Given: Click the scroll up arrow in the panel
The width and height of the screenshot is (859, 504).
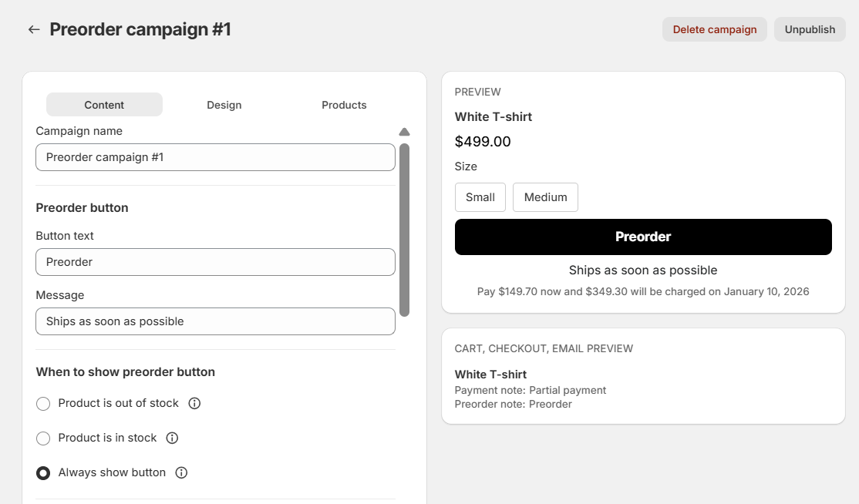Looking at the screenshot, I should click(x=404, y=132).
